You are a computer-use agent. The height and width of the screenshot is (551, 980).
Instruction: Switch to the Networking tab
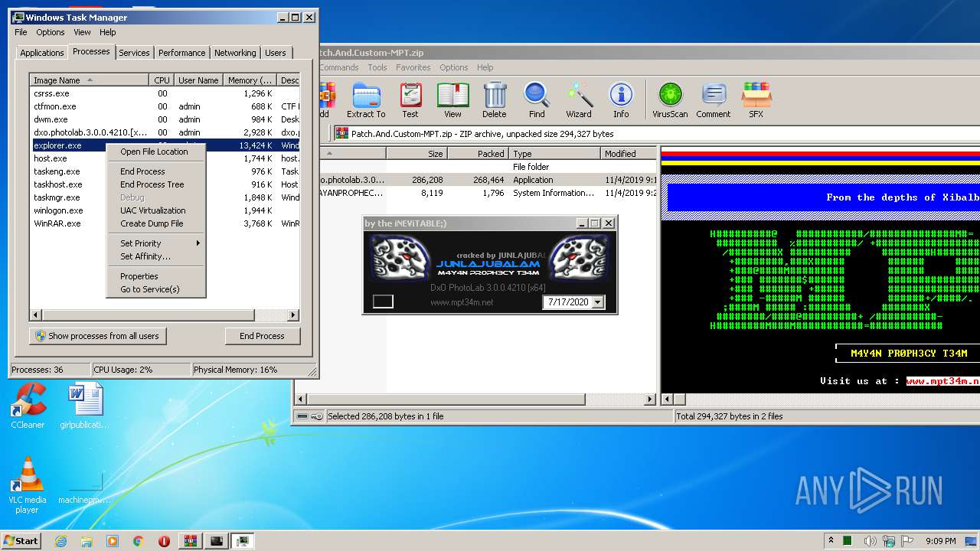(235, 53)
